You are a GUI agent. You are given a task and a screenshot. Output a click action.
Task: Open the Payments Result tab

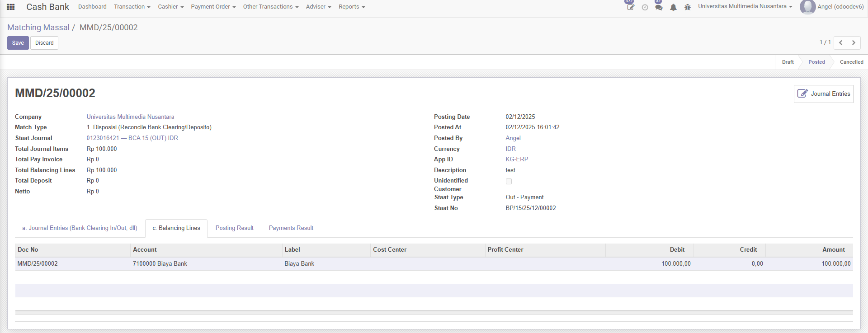(x=291, y=228)
